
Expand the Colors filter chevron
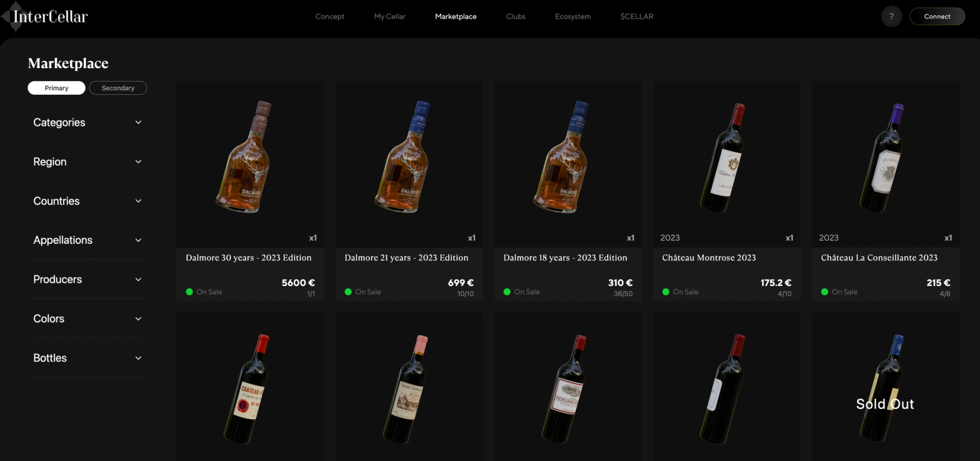coord(138,319)
